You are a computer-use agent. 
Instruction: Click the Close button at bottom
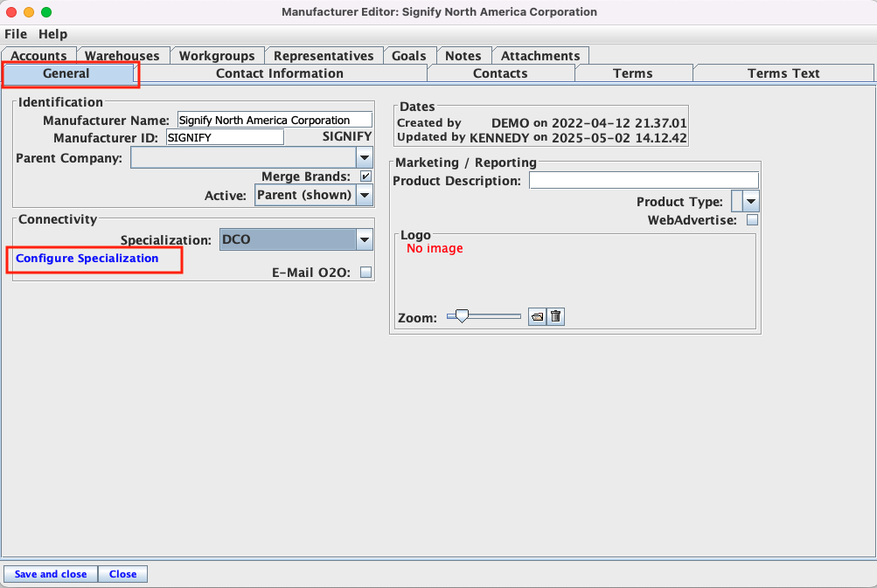pyautogui.click(x=122, y=574)
